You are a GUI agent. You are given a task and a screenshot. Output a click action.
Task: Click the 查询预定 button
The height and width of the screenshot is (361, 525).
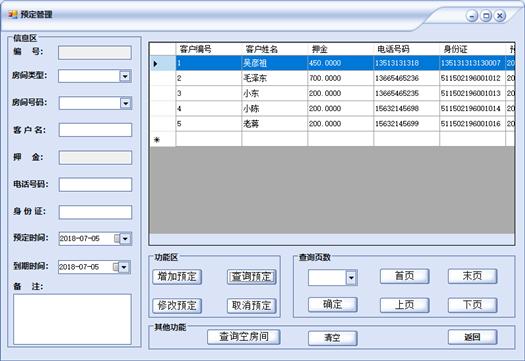[x=251, y=277]
